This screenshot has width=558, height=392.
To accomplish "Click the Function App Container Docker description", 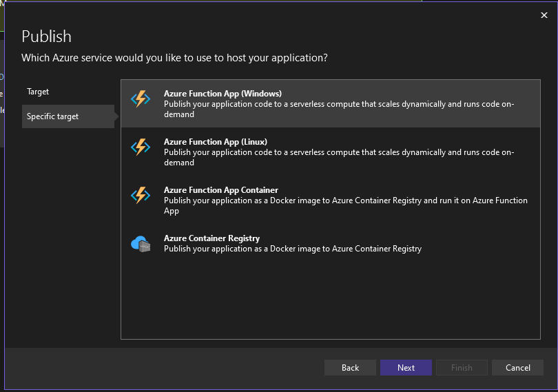I will point(345,205).
